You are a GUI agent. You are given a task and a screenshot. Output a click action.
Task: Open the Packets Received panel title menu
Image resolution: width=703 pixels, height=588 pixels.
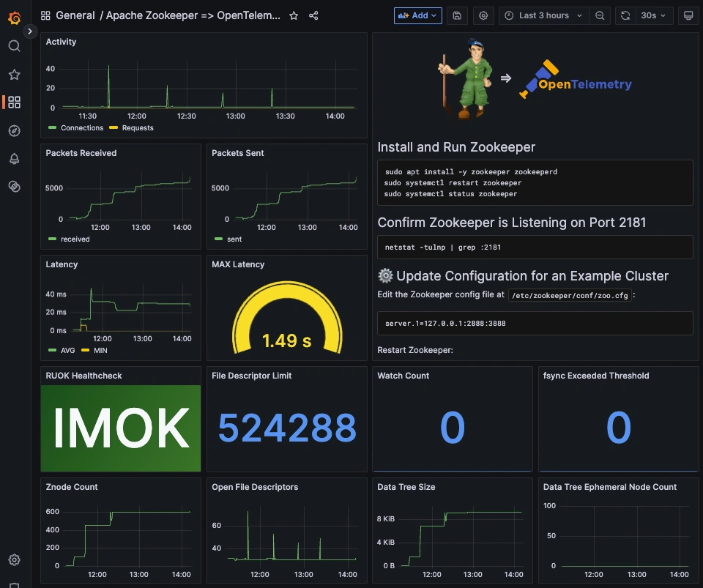coord(81,153)
